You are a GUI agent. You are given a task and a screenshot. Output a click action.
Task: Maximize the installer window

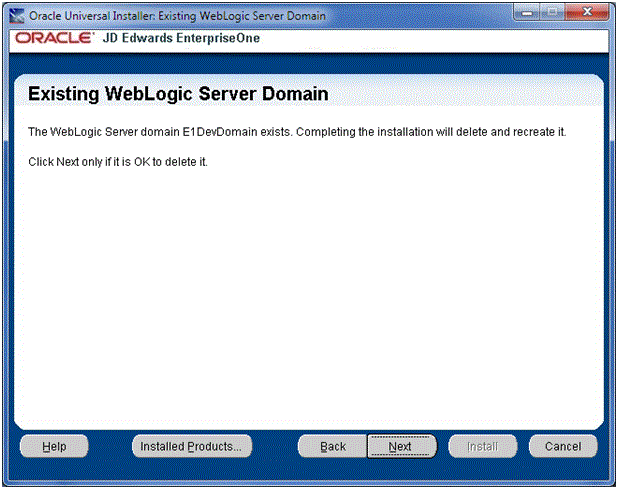coord(552,13)
